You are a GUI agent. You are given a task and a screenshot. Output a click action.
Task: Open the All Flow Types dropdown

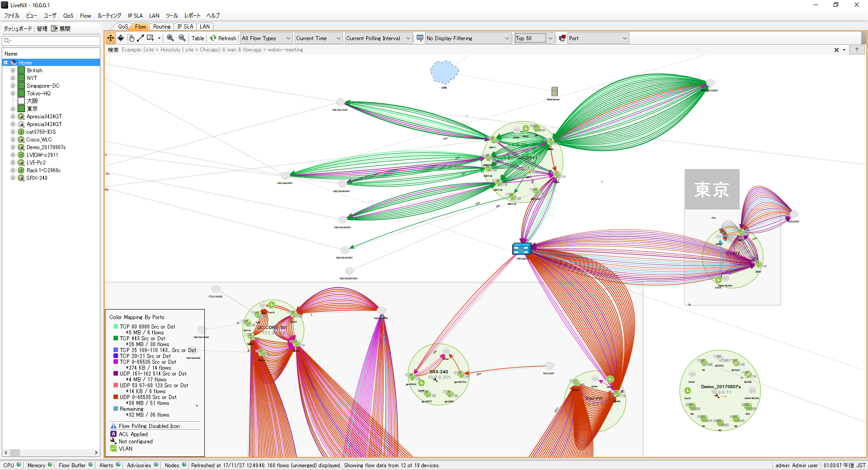coord(266,38)
